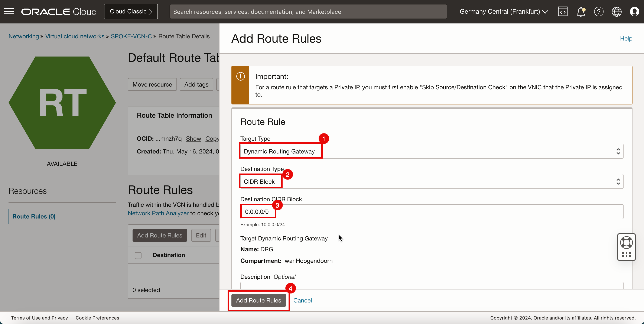Click the region/language globe icon

[617, 12]
